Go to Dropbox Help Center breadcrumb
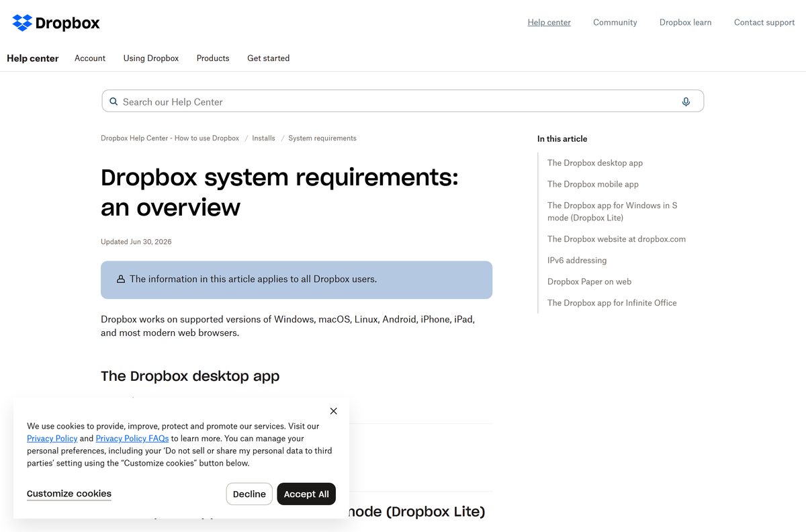 pyautogui.click(x=170, y=138)
